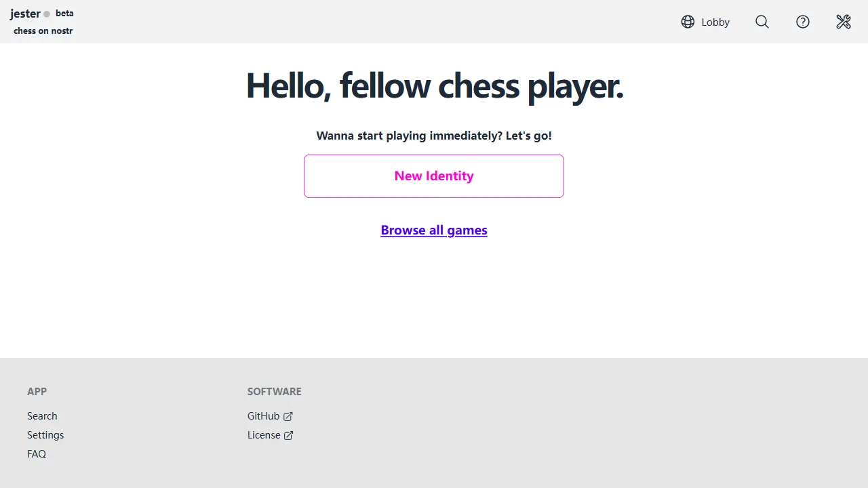Select Search in the footer APP list

pyautogui.click(x=42, y=416)
